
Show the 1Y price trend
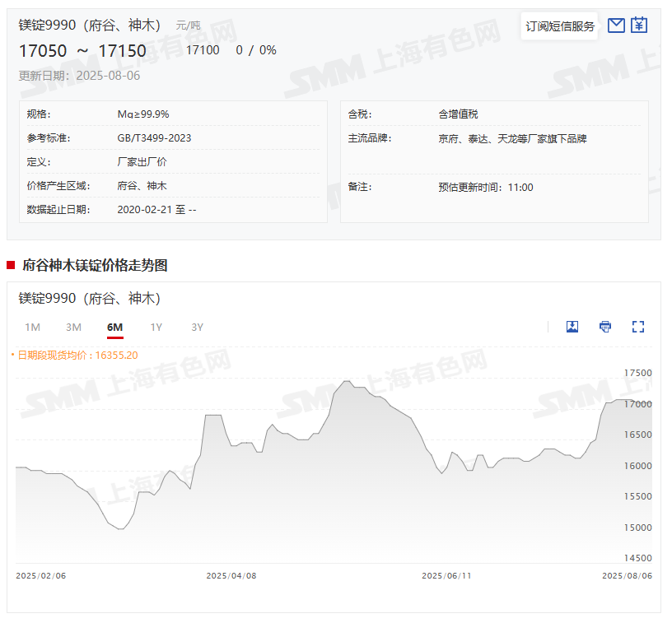click(x=156, y=328)
